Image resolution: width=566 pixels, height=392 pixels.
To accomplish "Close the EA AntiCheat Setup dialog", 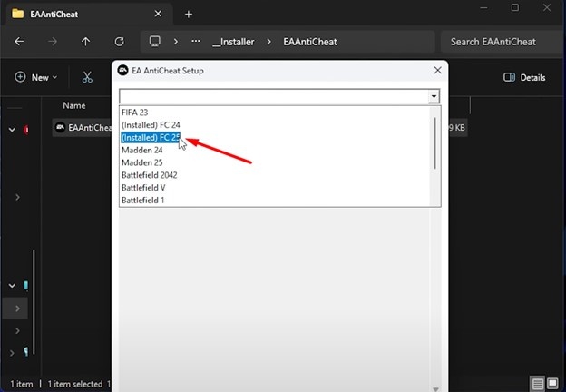I will tap(437, 71).
